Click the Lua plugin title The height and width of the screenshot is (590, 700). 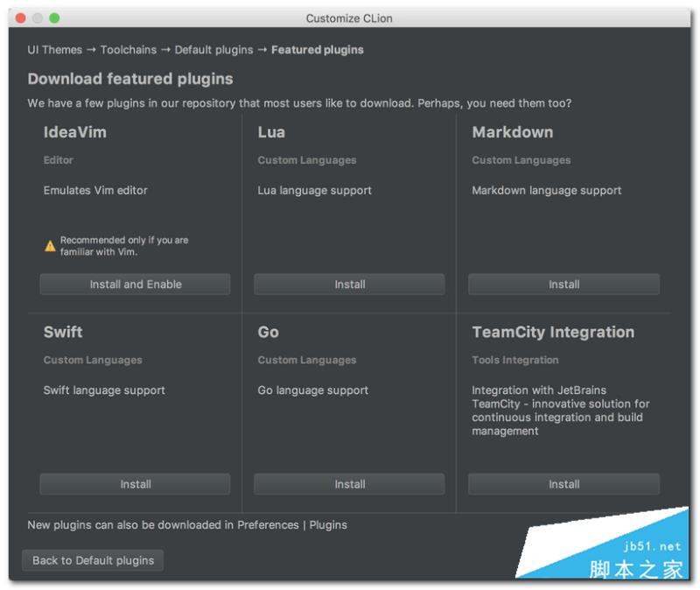271,132
